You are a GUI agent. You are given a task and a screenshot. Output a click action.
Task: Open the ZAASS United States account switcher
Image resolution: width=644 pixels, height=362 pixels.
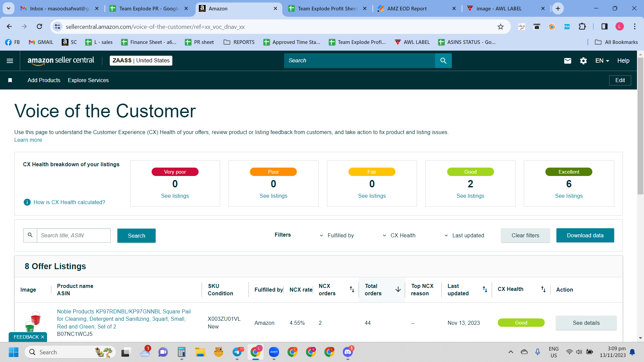(141, 61)
